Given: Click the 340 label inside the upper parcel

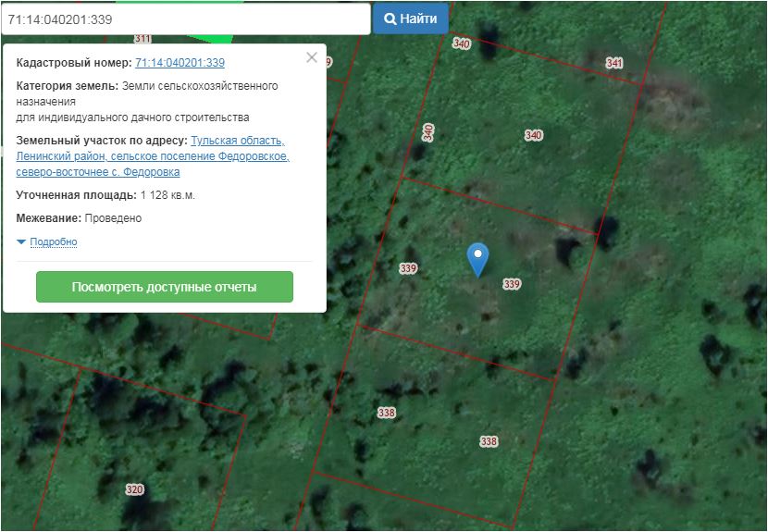Looking at the screenshot, I should point(533,135).
